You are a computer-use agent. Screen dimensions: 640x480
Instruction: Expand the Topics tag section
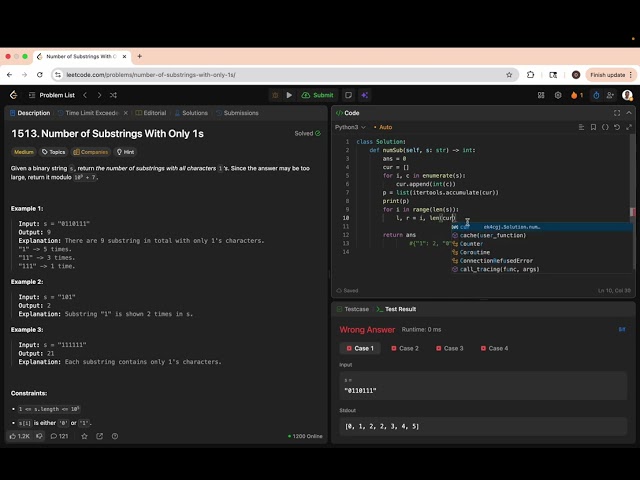click(x=53, y=152)
